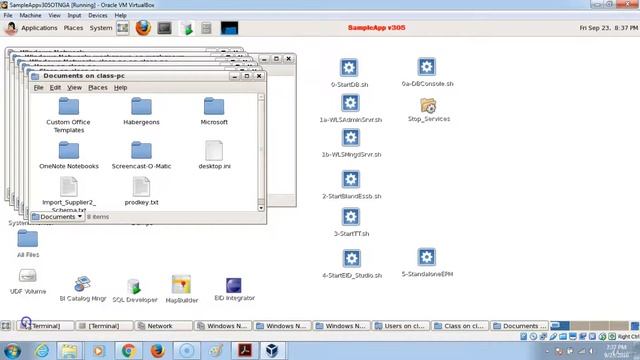The height and width of the screenshot is (360, 640).
Task: Open the VirtualBox Machine menu
Action: (30, 16)
